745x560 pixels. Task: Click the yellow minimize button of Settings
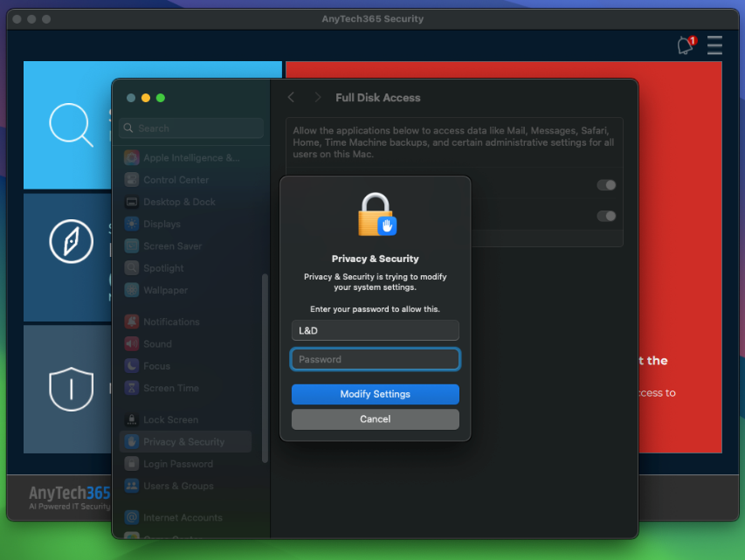pyautogui.click(x=146, y=98)
